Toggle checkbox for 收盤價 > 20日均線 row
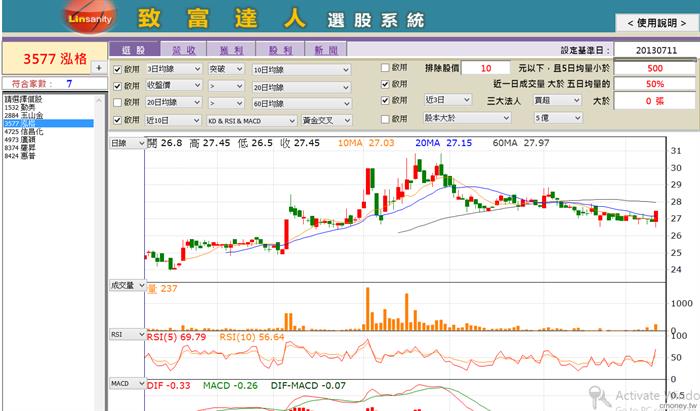This screenshot has height=411, width=700. pos(117,86)
